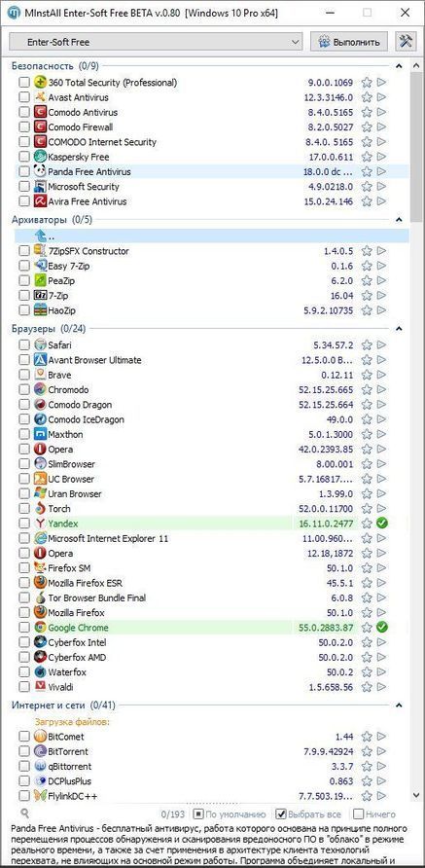Click the play arrow for Comodo Firewall
The image size is (425, 868).
click(x=382, y=127)
